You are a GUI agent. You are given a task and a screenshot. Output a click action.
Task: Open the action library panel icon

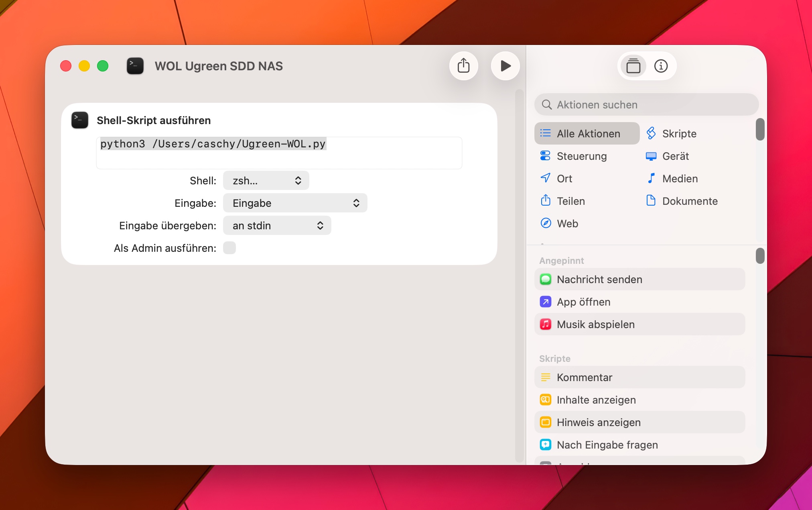pos(633,66)
